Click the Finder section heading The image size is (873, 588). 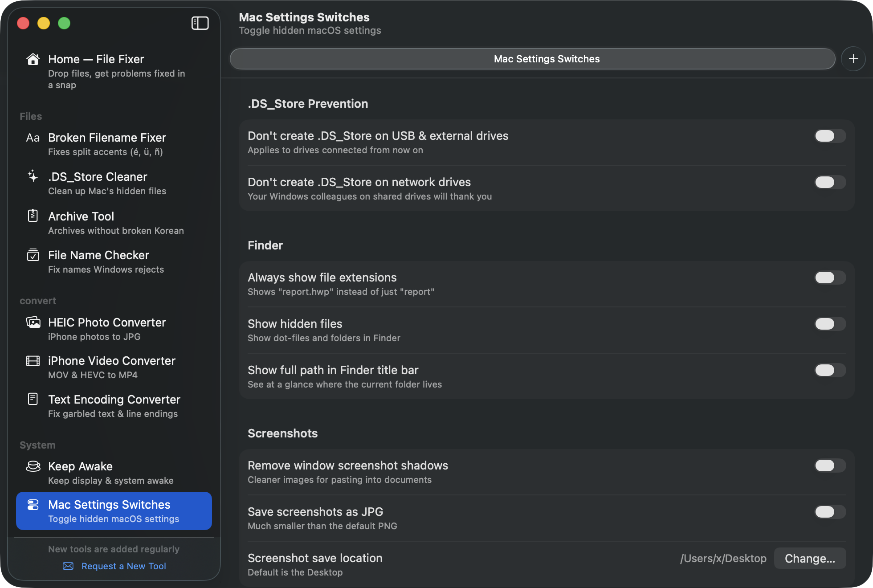pos(265,245)
